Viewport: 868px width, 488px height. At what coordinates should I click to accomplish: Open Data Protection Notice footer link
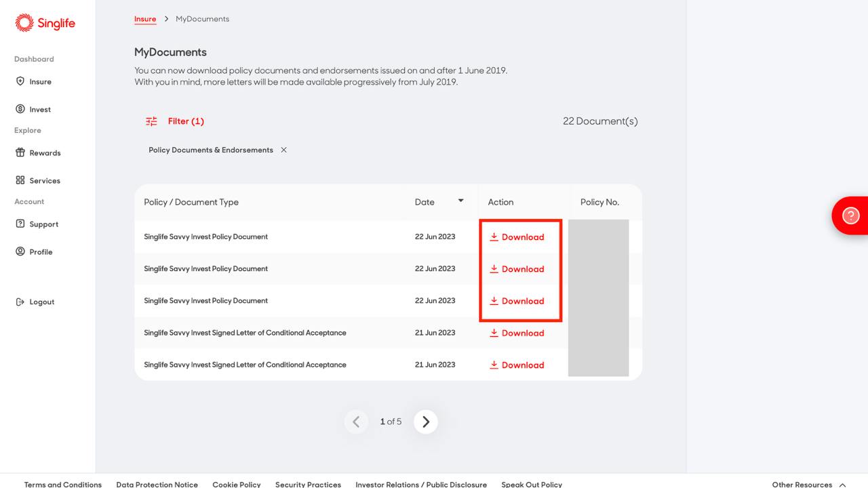point(157,484)
